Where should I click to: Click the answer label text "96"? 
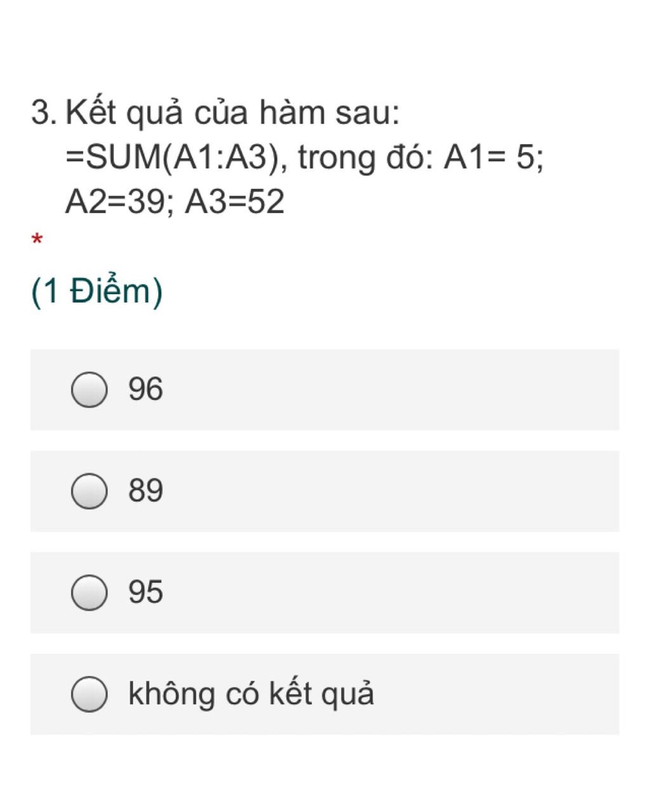coord(145,389)
